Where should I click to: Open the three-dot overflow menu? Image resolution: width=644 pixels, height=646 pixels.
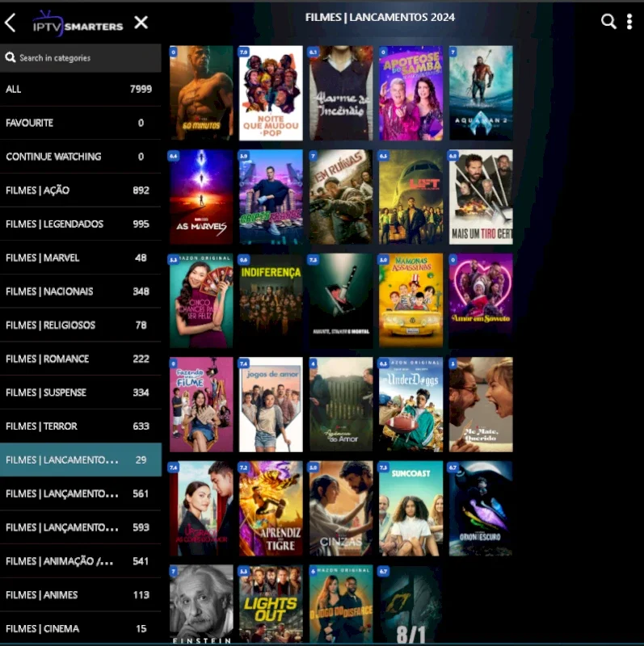click(x=629, y=22)
